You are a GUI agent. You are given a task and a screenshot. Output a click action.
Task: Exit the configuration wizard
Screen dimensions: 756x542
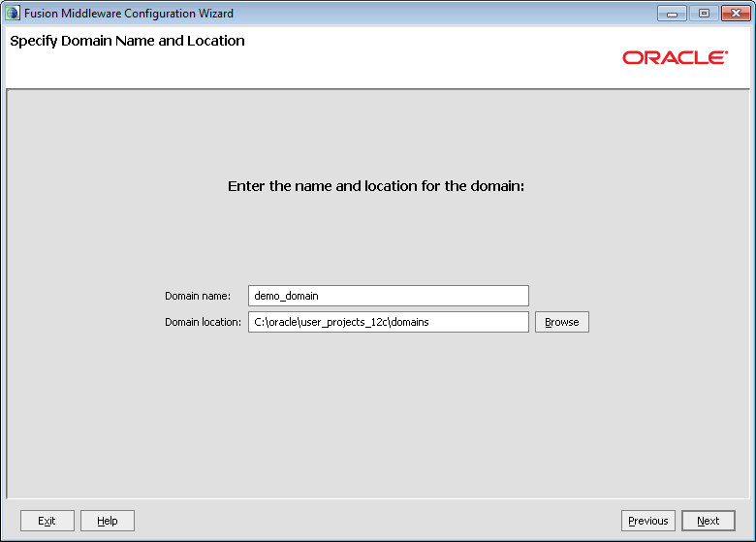[x=47, y=521]
